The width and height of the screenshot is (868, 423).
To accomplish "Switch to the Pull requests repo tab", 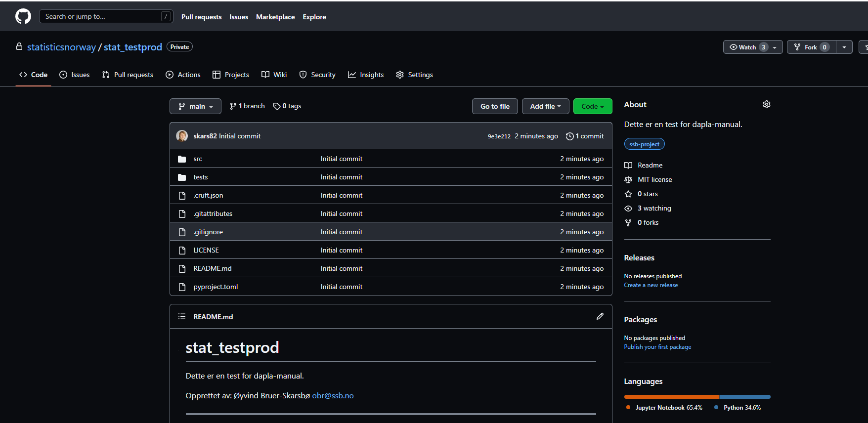I will coord(128,75).
